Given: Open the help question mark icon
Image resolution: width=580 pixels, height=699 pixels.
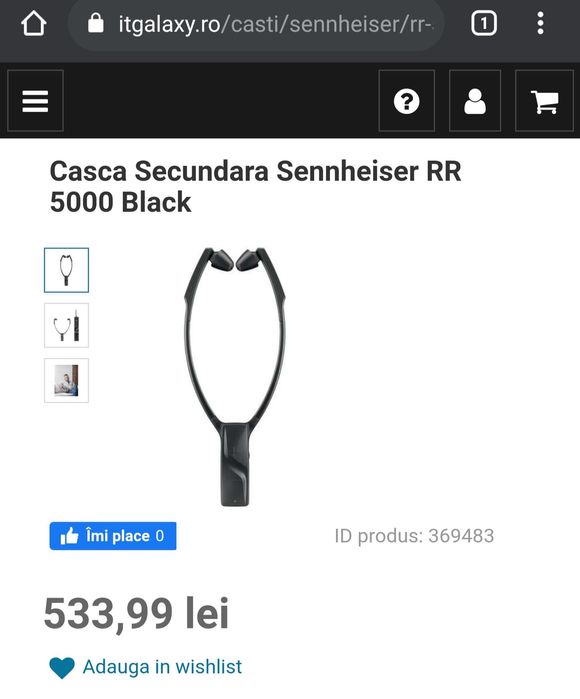Looking at the screenshot, I should tap(407, 101).
